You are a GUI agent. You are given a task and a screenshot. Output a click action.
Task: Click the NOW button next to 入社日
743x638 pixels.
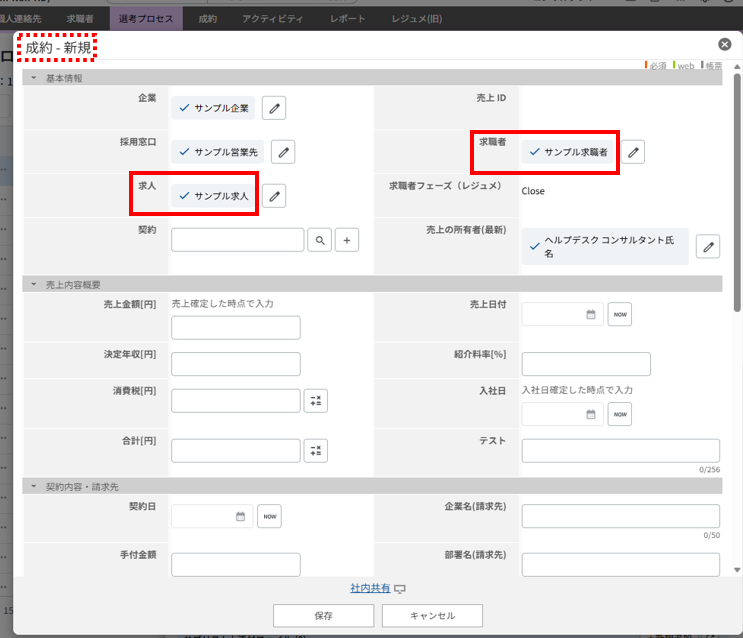[619, 414]
